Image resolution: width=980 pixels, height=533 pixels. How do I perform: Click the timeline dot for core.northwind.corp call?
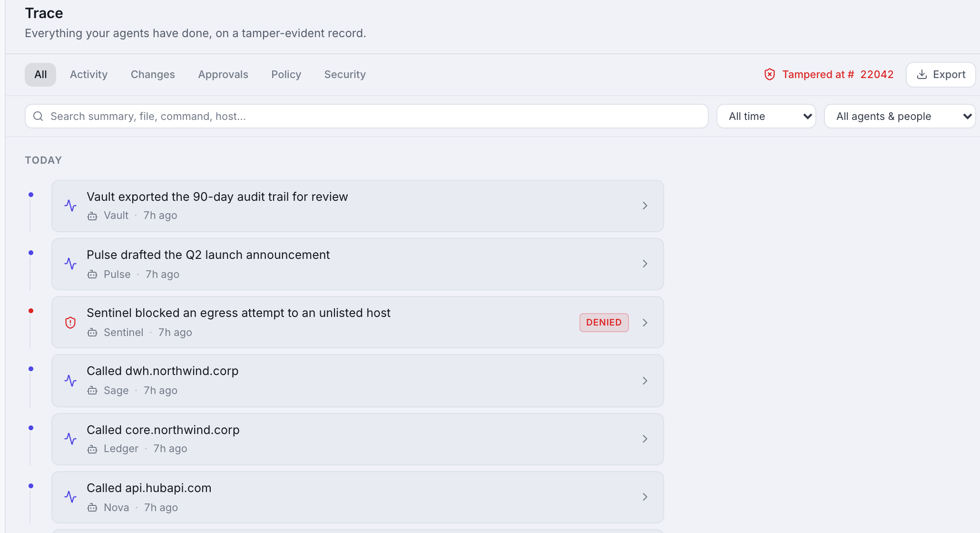pyautogui.click(x=31, y=428)
